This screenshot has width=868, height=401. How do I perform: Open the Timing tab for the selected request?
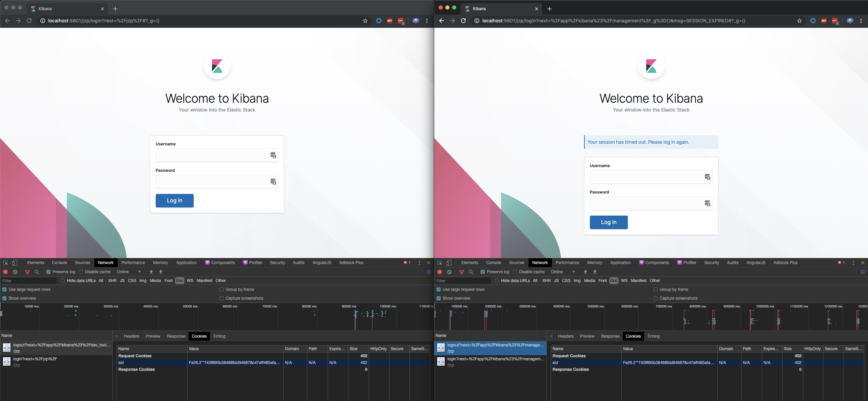219,336
